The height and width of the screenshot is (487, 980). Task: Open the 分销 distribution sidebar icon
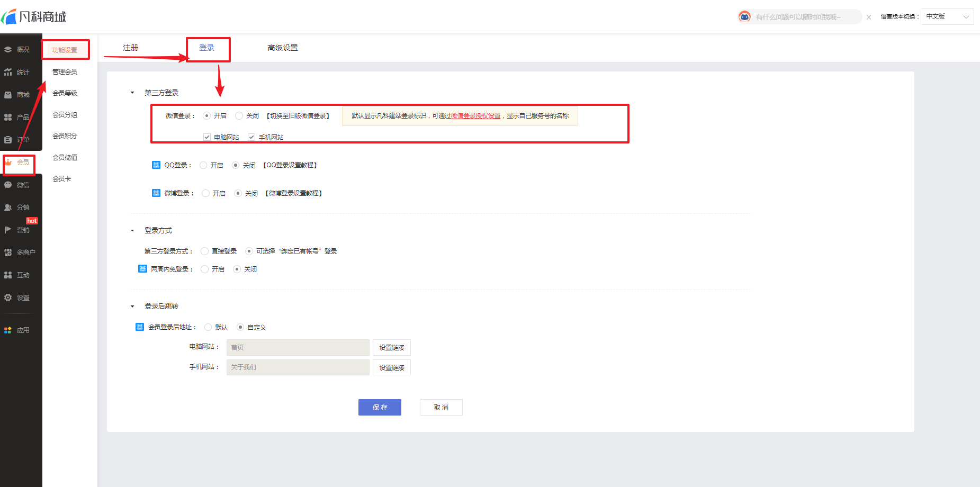(x=8, y=208)
